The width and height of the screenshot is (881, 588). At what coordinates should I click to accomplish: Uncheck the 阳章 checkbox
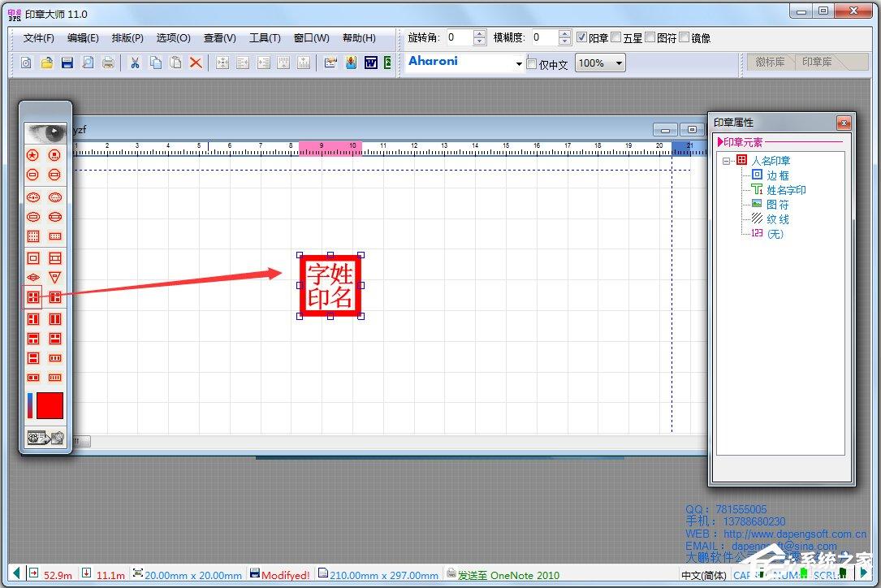(582, 37)
